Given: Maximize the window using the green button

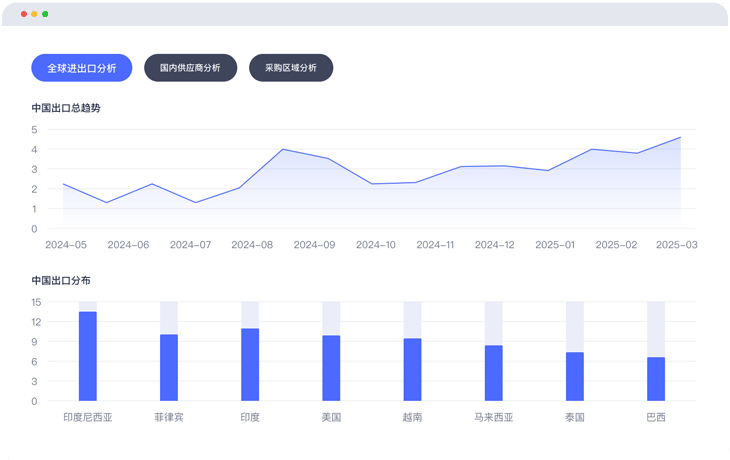Looking at the screenshot, I should point(45,14).
